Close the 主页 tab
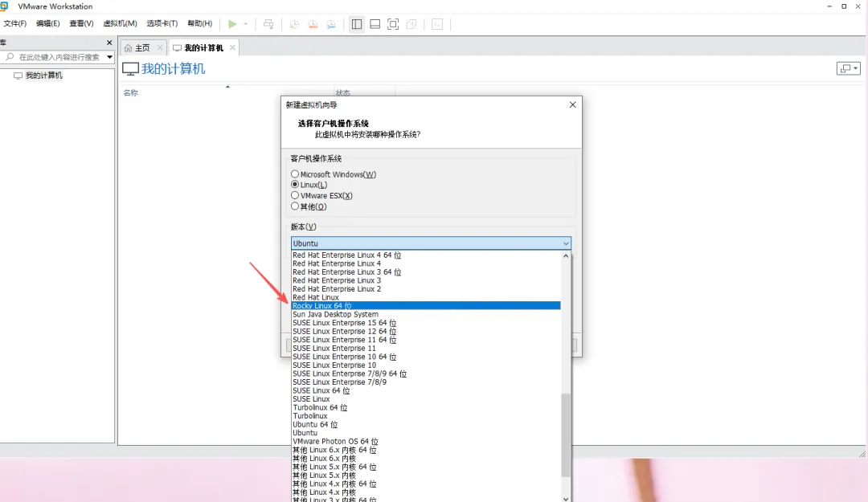 [160, 47]
